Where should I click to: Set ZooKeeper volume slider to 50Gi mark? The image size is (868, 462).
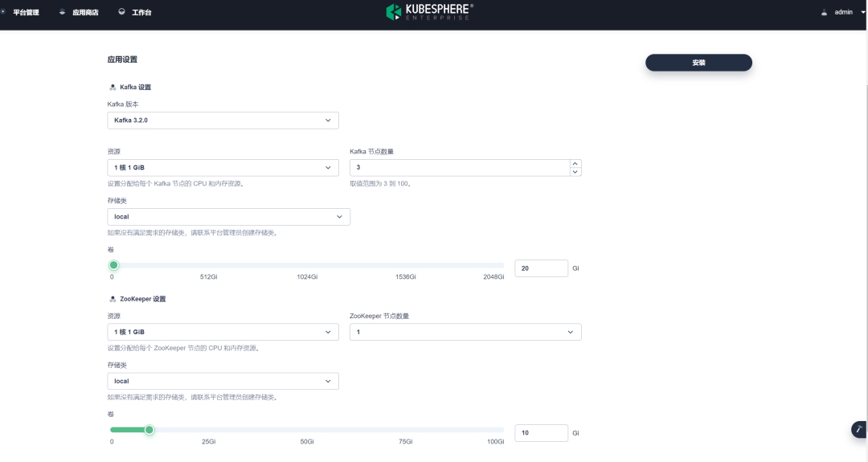click(307, 430)
